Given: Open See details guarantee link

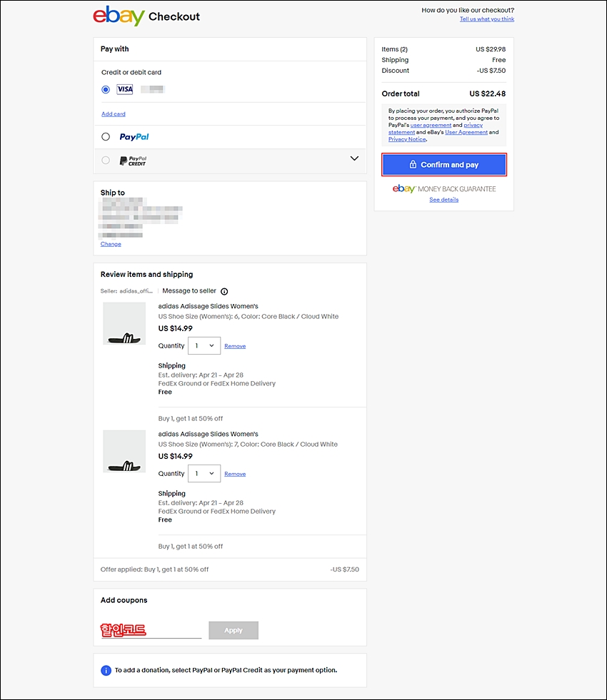Looking at the screenshot, I should point(444,200).
